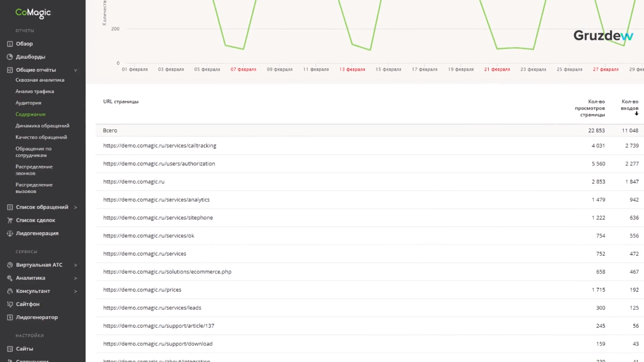Click the https://demo.comagic.ru root URL row
This screenshot has width=644, height=362.
pos(134,182)
